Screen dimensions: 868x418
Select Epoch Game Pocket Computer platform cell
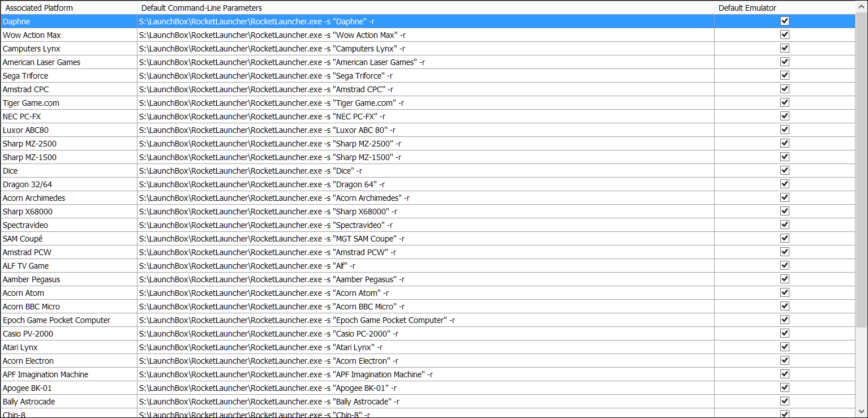click(68, 320)
